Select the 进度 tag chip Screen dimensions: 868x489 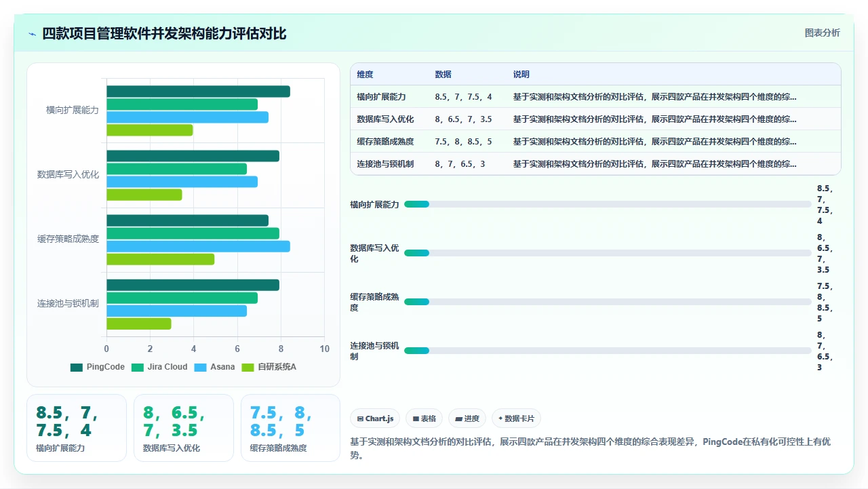[x=467, y=418]
